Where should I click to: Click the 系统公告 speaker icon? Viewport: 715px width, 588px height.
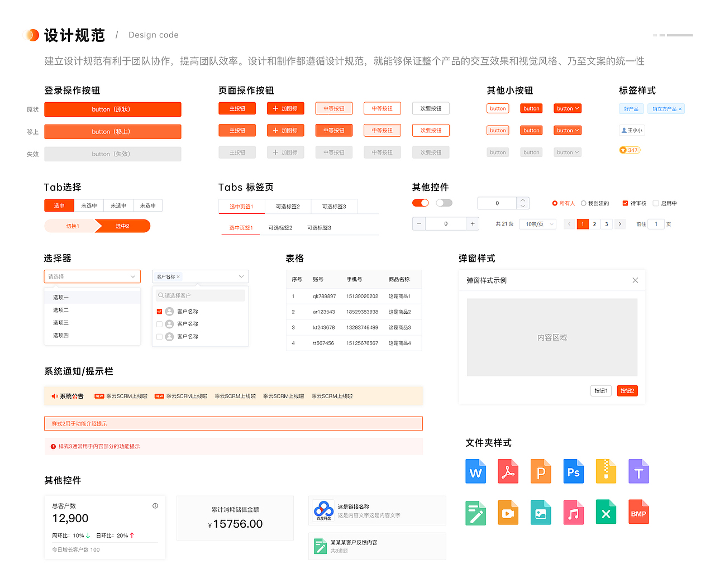point(55,396)
